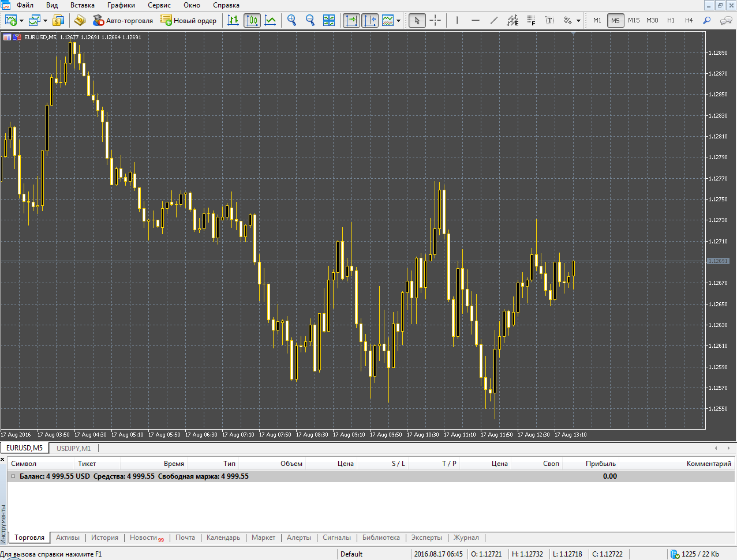Select the trendline drawing tool
This screenshot has height=560, width=737.
pyautogui.click(x=493, y=20)
